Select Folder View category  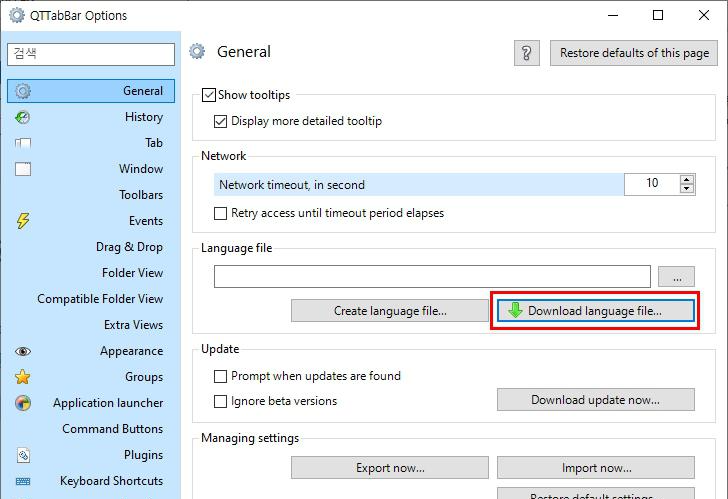coord(91,273)
